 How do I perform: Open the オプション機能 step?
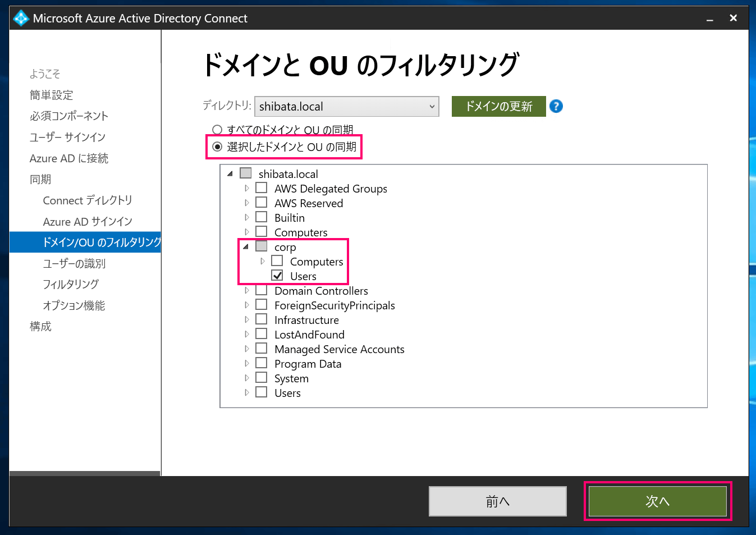[x=74, y=305]
